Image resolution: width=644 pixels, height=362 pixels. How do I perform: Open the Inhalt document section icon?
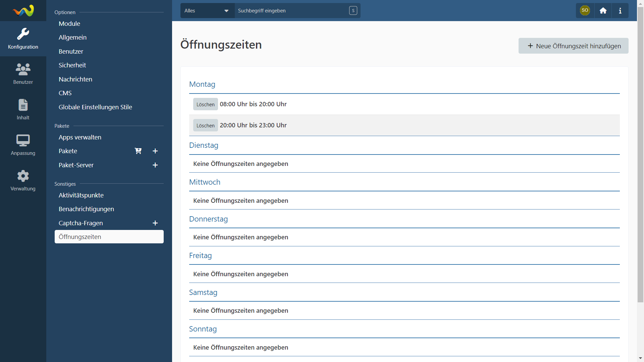23,110
